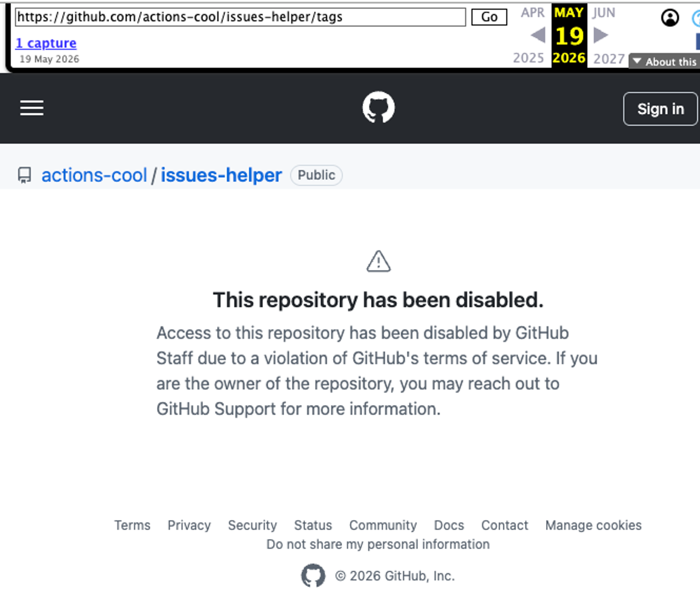Open the Status footer link
Viewport: 700px width, 616px height.
click(x=313, y=525)
